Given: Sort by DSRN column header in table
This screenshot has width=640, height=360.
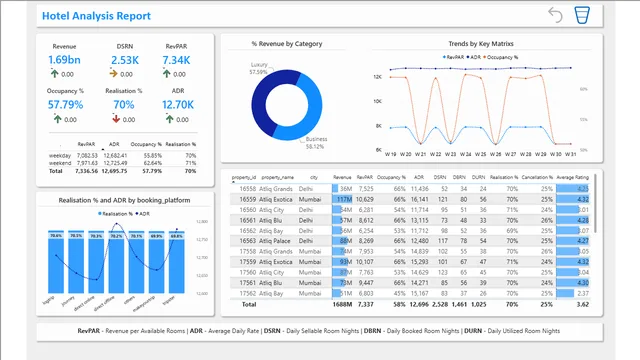Looking at the screenshot, I should [440, 177].
